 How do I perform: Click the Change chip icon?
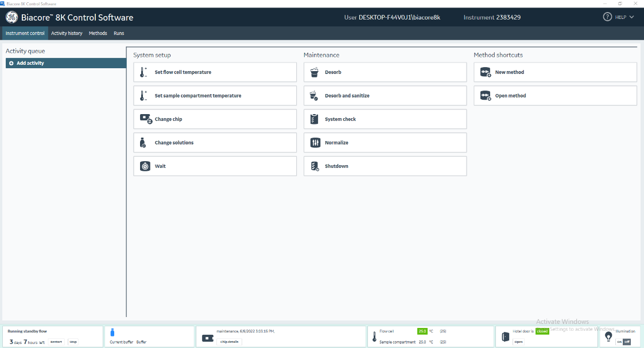point(145,119)
